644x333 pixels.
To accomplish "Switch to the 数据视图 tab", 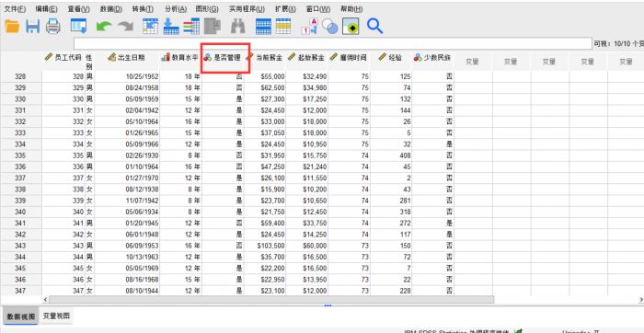I will 20,316.
